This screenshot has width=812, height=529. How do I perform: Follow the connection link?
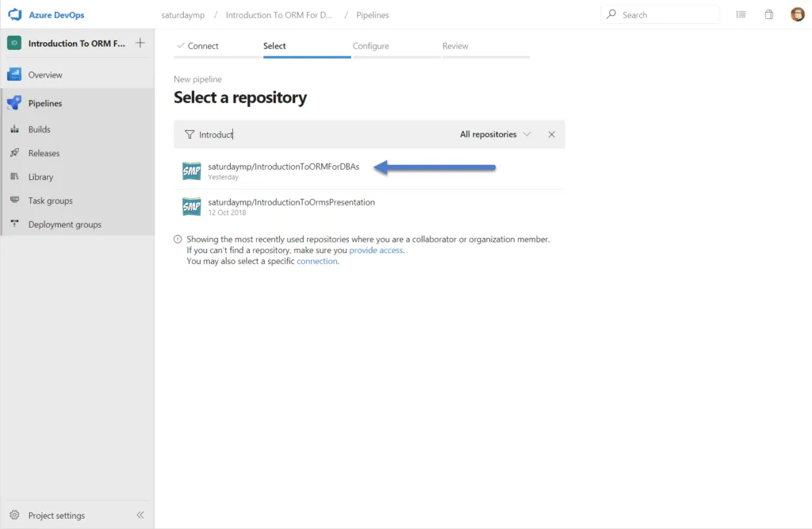(317, 261)
